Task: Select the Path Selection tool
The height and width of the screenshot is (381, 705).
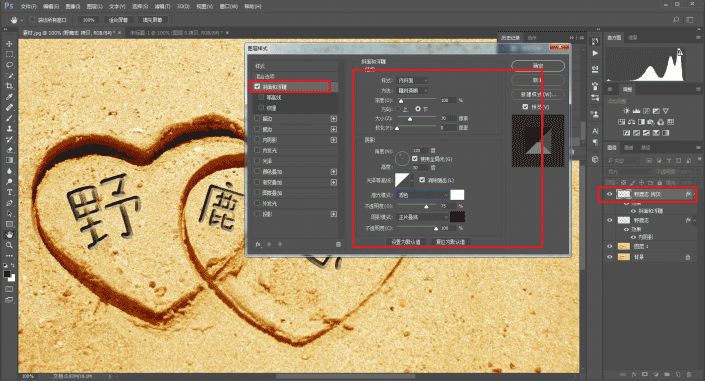Action: point(9,213)
